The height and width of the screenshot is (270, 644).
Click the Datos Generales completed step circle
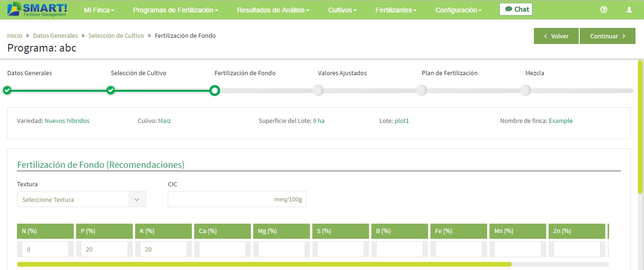click(x=7, y=90)
